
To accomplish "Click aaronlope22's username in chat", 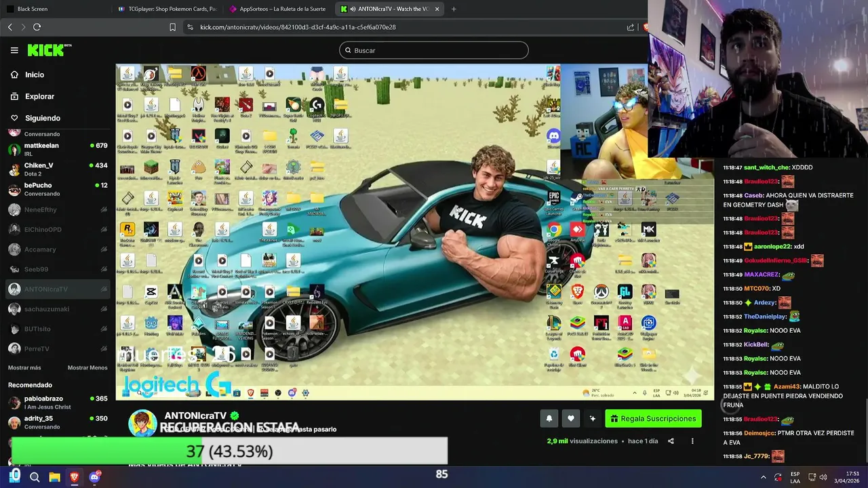I will pyautogui.click(x=772, y=247).
